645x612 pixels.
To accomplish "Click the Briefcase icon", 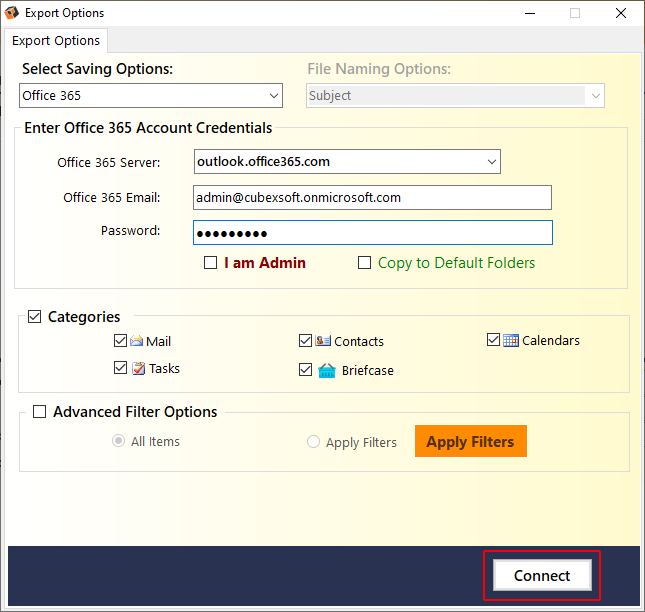I will coord(326,370).
